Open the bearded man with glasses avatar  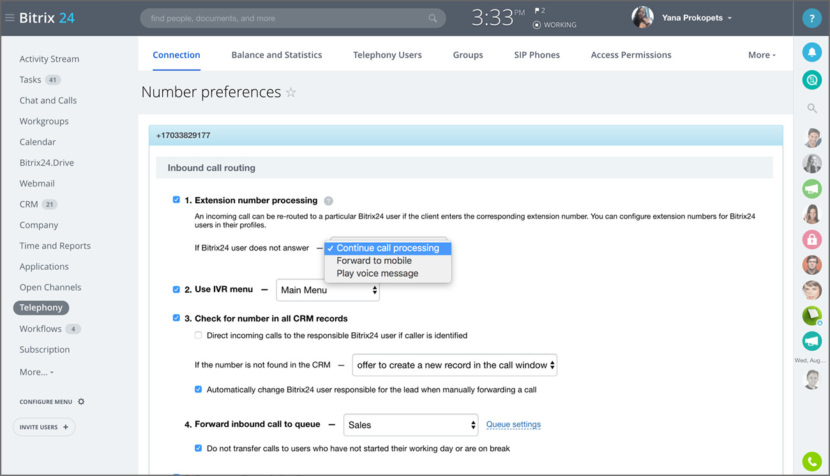(x=811, y=265)
